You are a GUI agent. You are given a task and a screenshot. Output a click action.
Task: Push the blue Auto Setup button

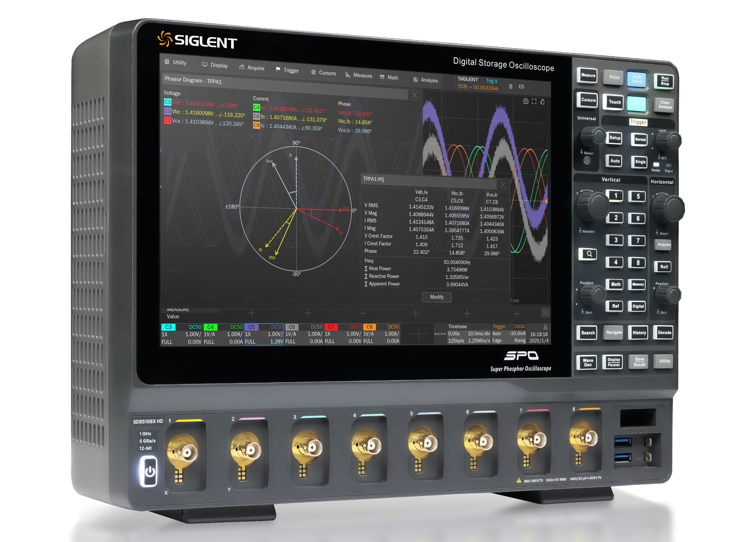tap(637, 79)
